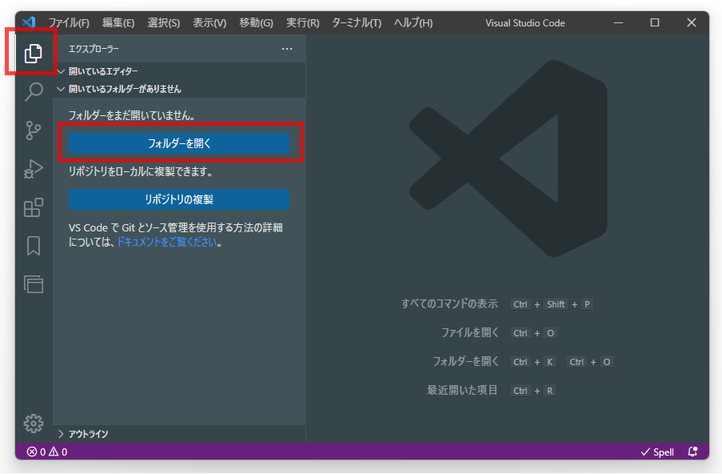Open the Extensions view icon
The image size is (722, 474).
pyautogui.click(x=33, y=208)
